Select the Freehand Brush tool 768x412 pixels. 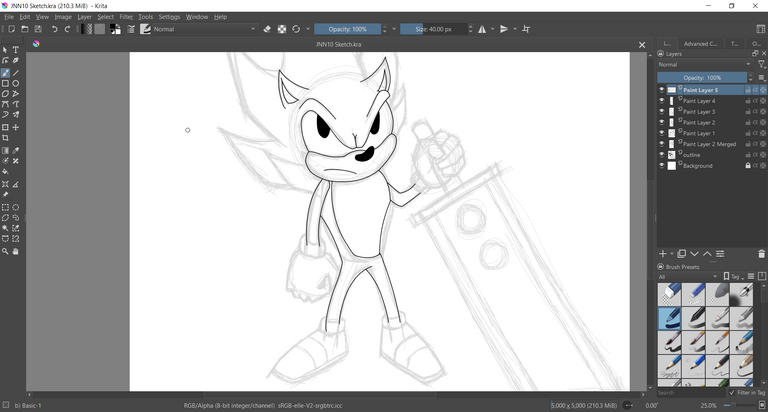5,73
